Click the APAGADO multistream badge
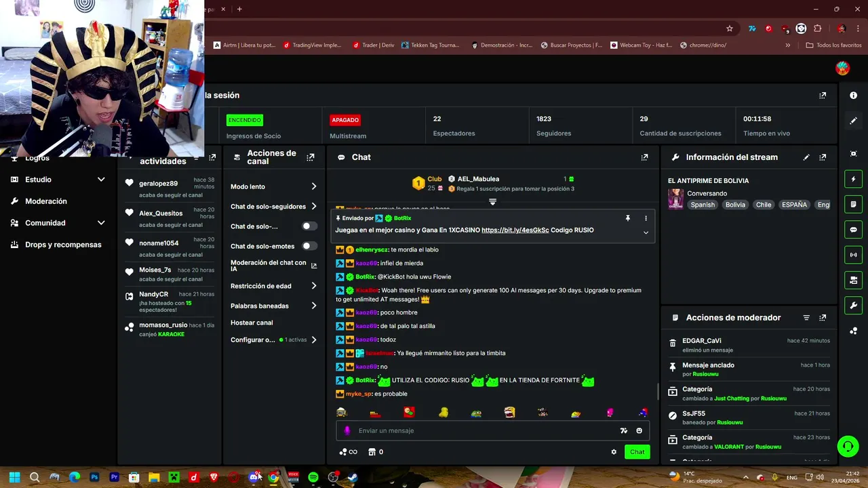 pyautogui.click(x=345, y=120)
